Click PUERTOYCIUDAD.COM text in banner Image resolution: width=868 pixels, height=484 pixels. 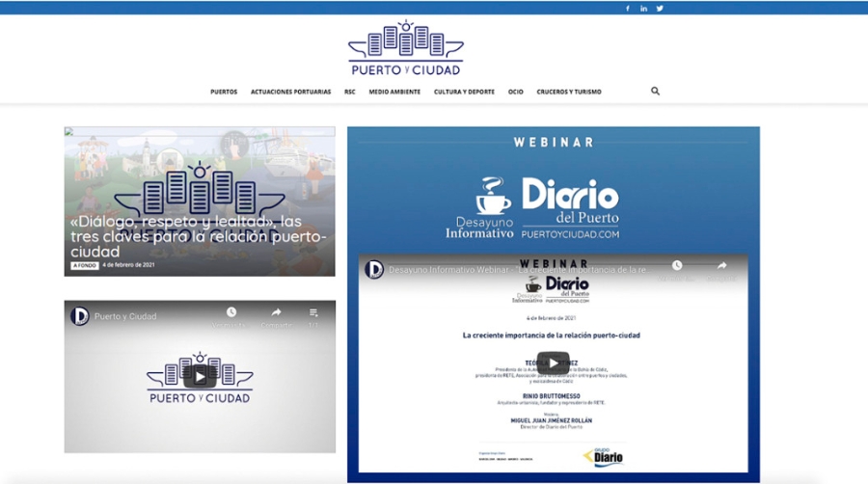[x=570, y=234]
